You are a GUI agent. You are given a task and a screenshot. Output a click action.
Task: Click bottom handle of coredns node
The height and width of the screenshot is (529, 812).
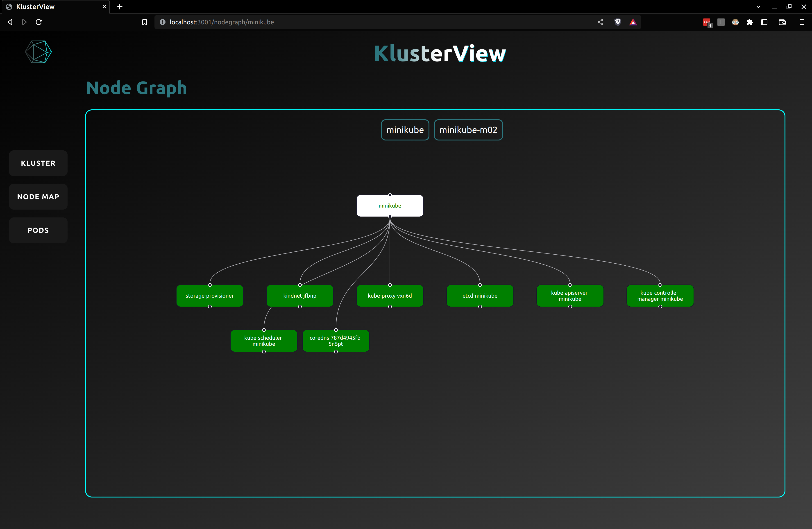[x=336, y=352]
